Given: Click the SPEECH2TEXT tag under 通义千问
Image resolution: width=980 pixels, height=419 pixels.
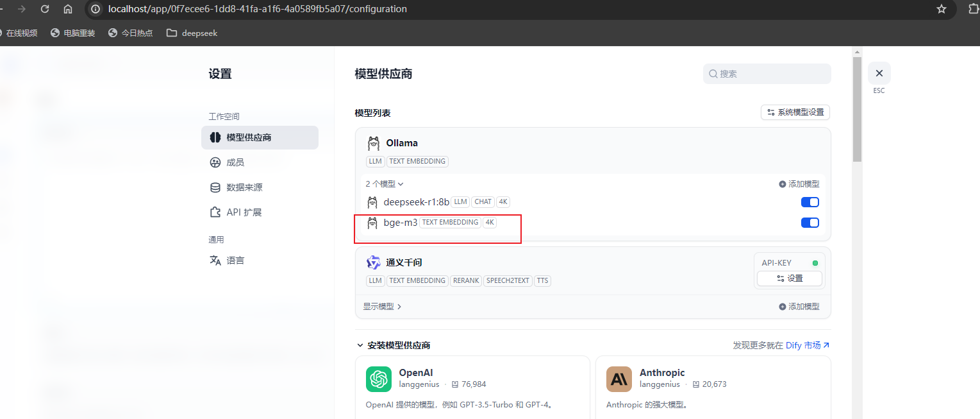Looking at the screenshot, I should [x=508, y=280].
